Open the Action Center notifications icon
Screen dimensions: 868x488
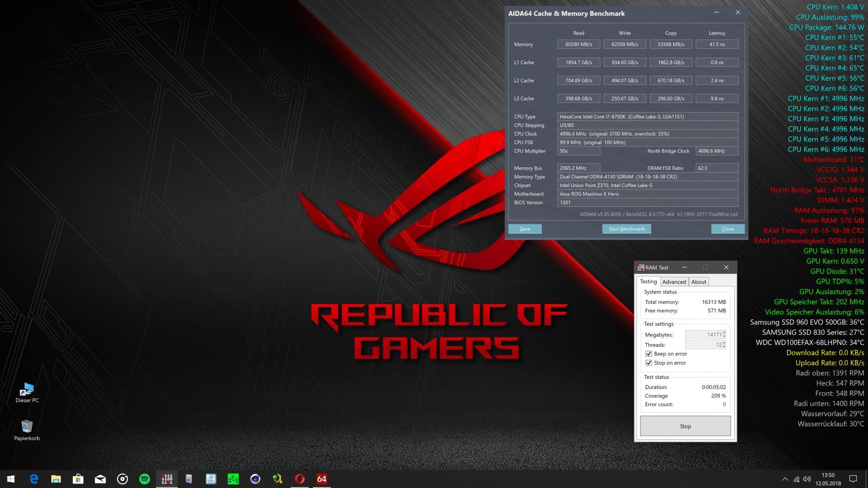[x=853, y=479]
